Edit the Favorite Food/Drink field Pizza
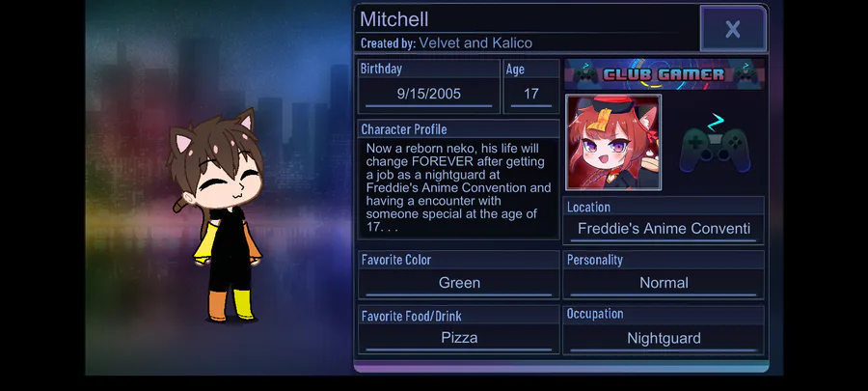Image resolution: width=868 pixels, height=391 pixels. coord(459,338)
